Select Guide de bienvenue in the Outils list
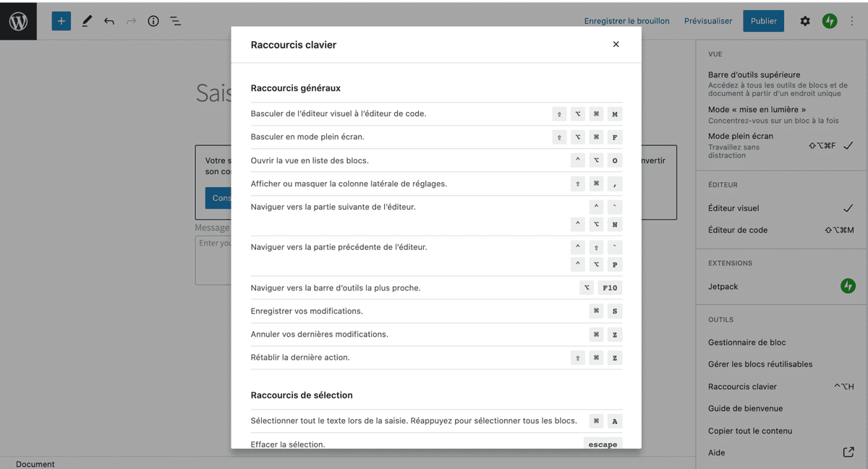 pos(746,408)
